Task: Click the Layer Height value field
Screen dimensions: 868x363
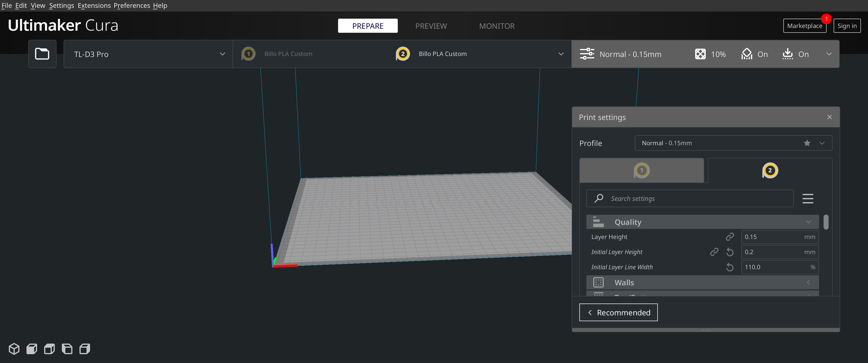Action: click(x=780, y=237)
